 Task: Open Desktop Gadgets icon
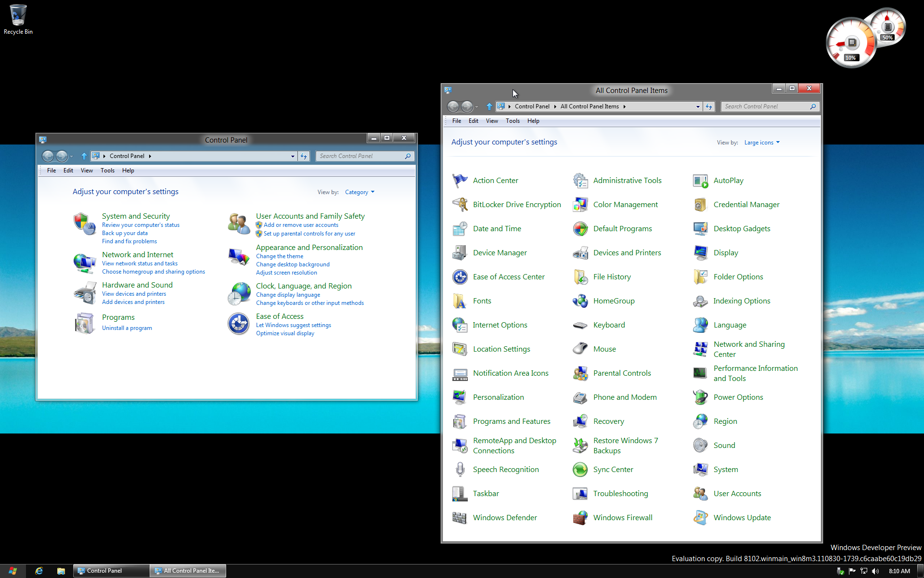click(700, 229)
